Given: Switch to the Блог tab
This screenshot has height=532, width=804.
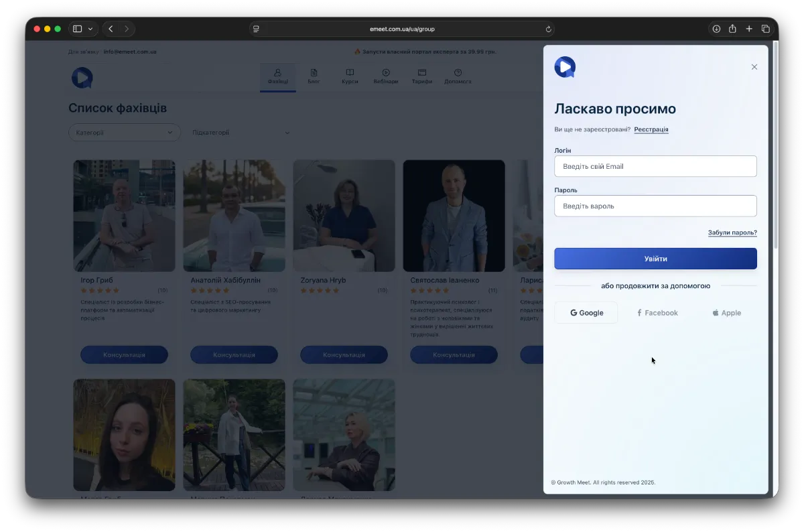Looking at the screenshot, I should (314, 76).
